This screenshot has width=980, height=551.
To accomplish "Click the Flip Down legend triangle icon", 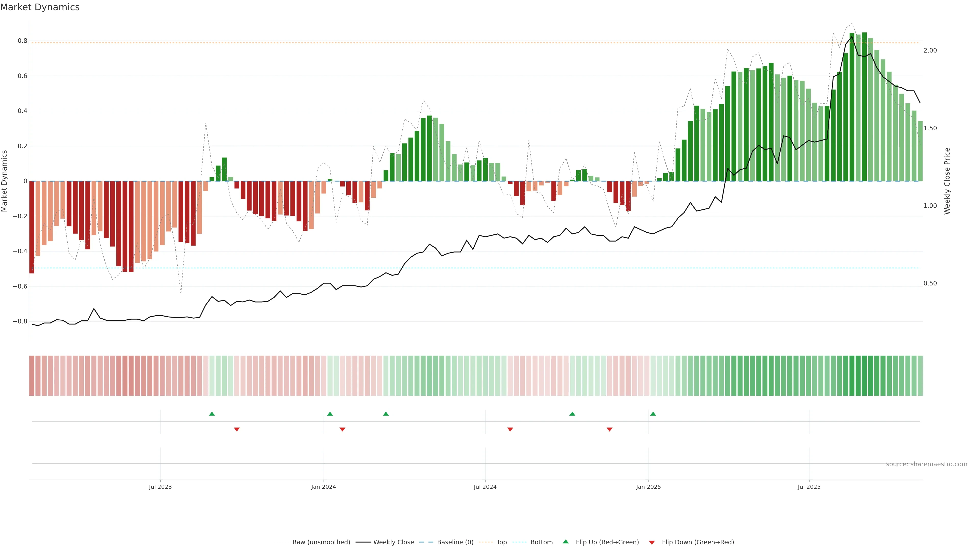I will 652,542.
